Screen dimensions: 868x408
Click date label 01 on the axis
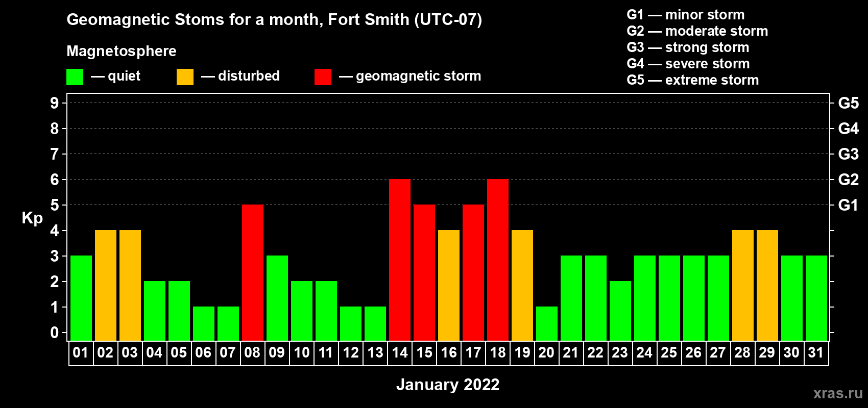coord(81,353)
